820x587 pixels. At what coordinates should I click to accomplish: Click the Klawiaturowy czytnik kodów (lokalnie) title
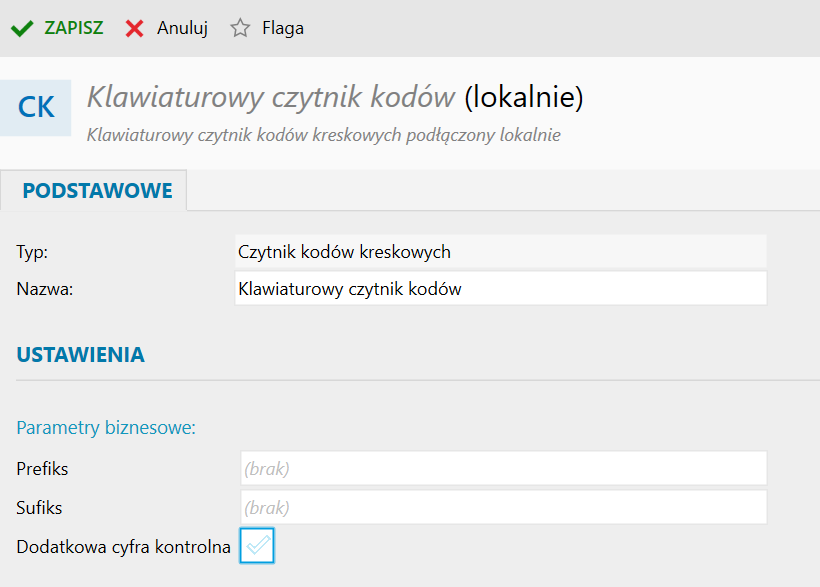pos(335,98)
